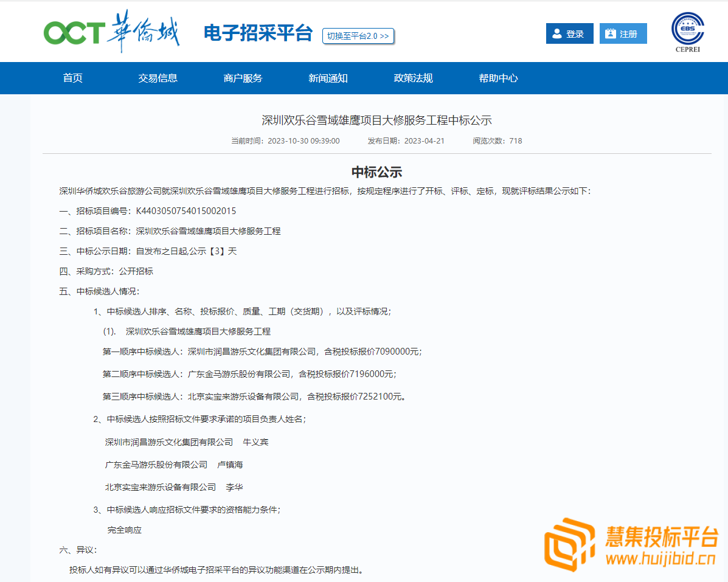728x582 pixels.
Task: Click the 招标项目名称 line
Action: coord(170,231)
